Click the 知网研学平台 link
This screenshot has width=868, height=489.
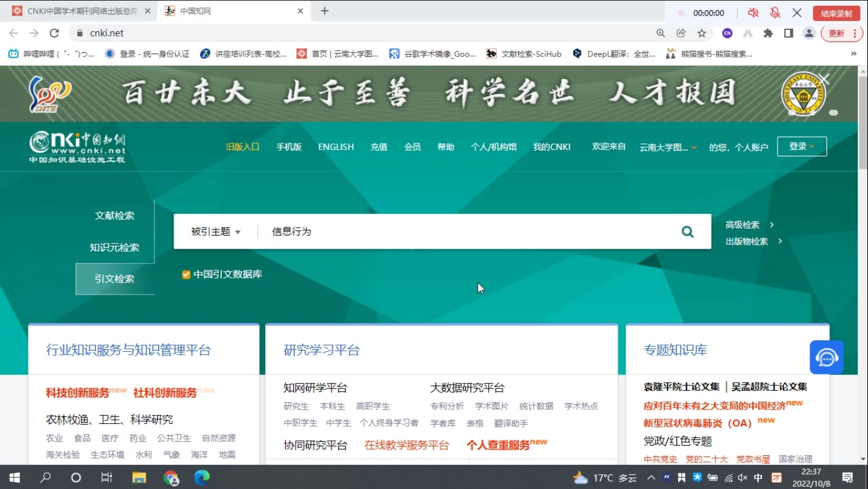pyautogui.click(x=315, y=388)
